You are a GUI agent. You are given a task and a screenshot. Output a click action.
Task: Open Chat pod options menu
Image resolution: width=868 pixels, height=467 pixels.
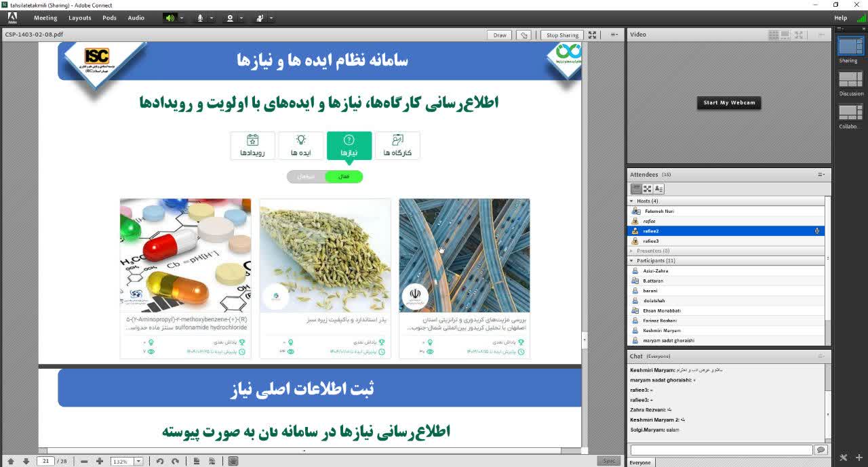[x=821, y=356]
